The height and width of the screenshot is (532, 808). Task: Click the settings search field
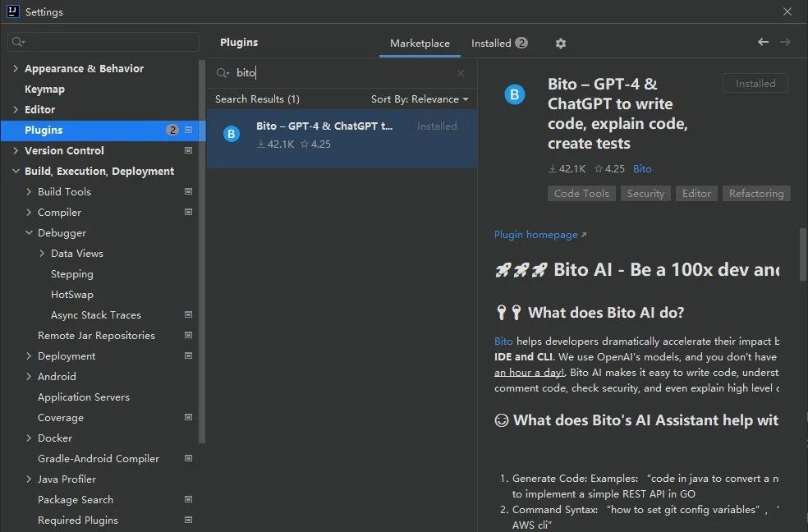(103, 42)
